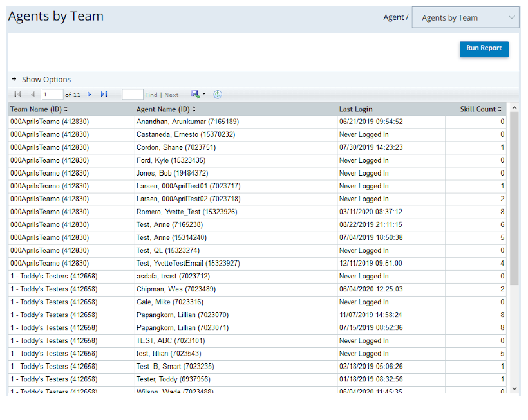Click the Run Report button
This screenshot has width=528, height=420.
coord(484,49)
